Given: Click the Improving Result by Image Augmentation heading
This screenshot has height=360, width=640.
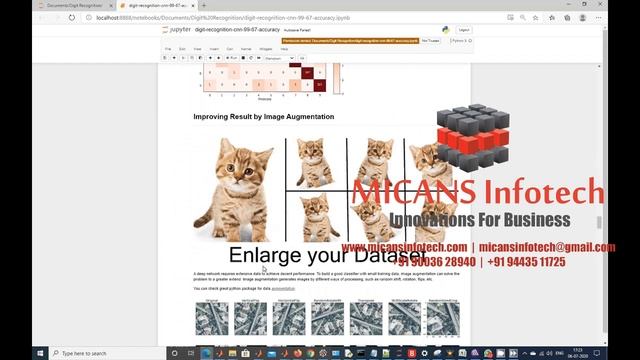Looking at the screenshot, I should [264, 117].
